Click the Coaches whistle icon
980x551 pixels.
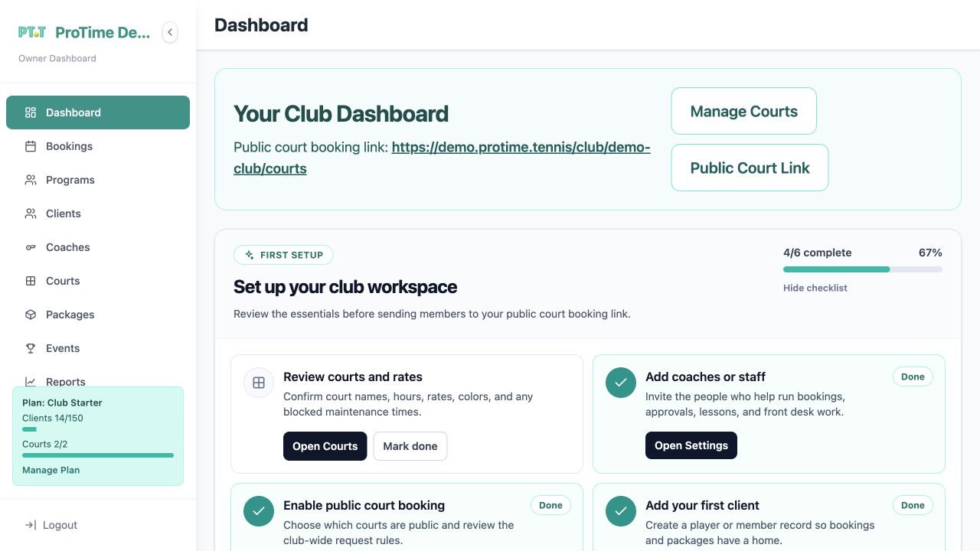point(31,247)
